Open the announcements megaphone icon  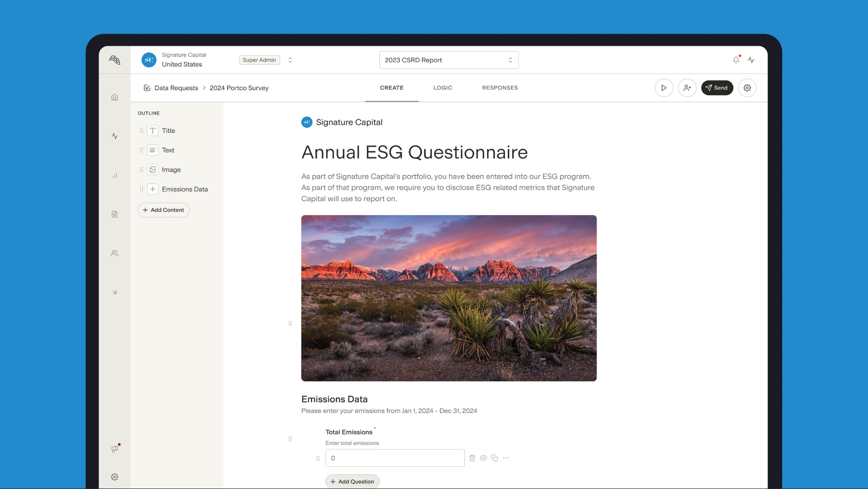(x=115, y=449)
